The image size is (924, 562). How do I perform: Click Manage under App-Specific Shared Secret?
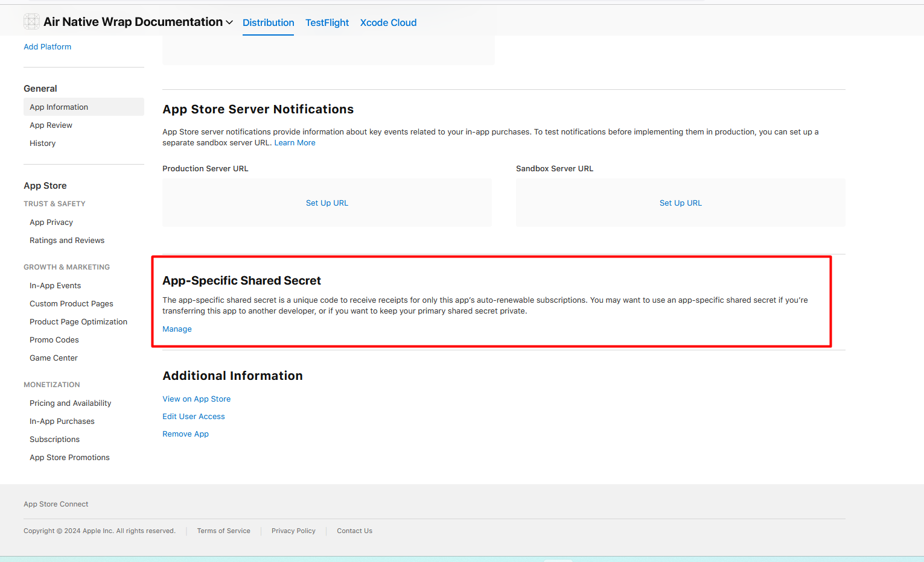pos(177,329)
